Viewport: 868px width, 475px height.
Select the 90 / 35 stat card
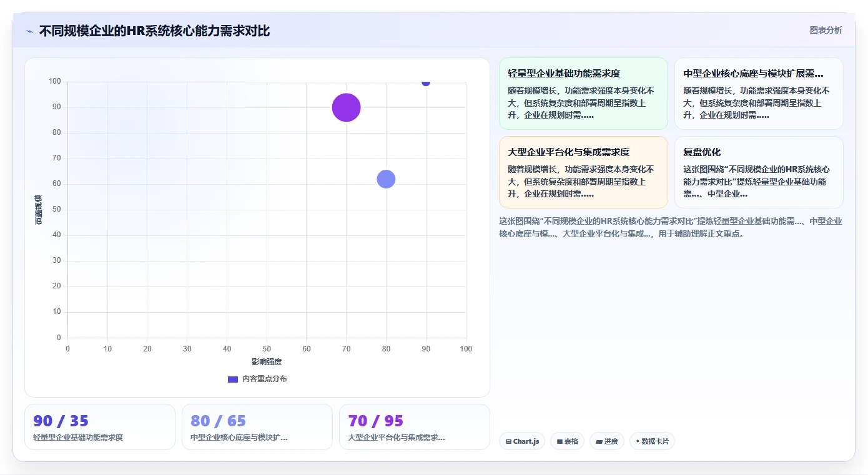coord(100,427)
